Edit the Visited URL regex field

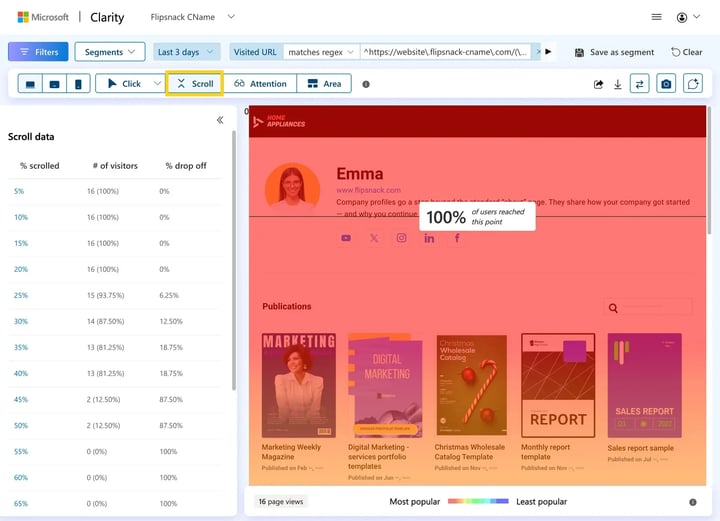click(445, 52)
